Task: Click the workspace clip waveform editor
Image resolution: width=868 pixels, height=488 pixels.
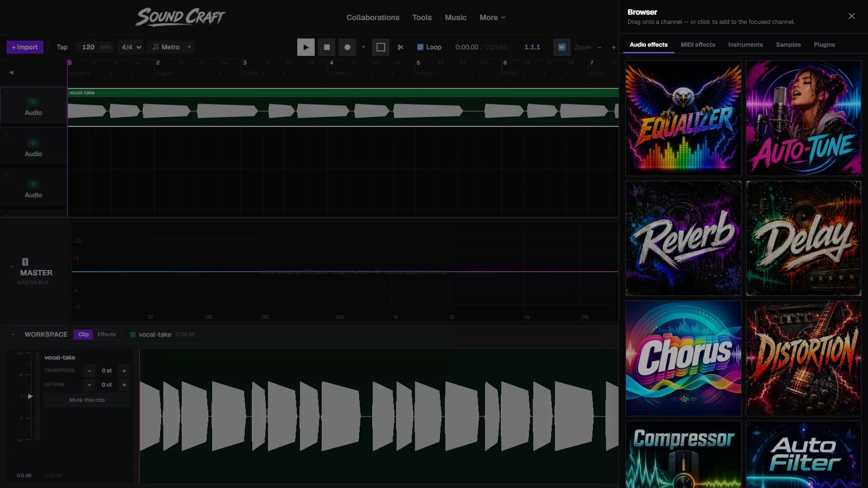Action: point(379,416)
